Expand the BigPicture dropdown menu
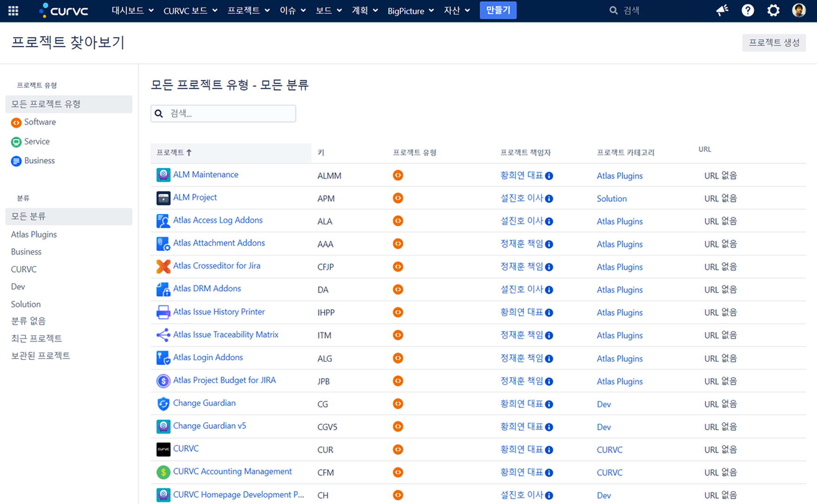The image size is (817, 504). 410,11
